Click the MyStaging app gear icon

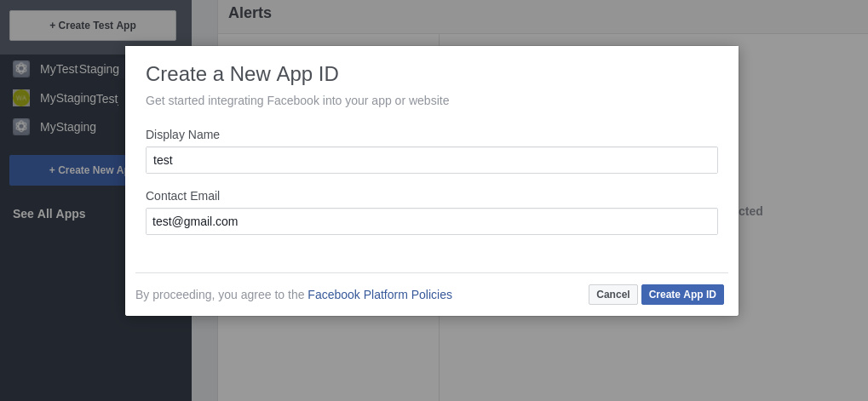tap(21, 127)
